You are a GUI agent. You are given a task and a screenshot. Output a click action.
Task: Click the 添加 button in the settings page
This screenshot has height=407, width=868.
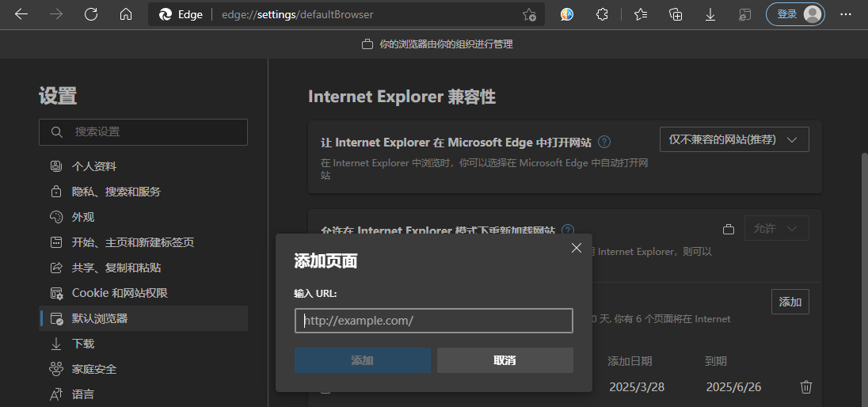point(790,302)
